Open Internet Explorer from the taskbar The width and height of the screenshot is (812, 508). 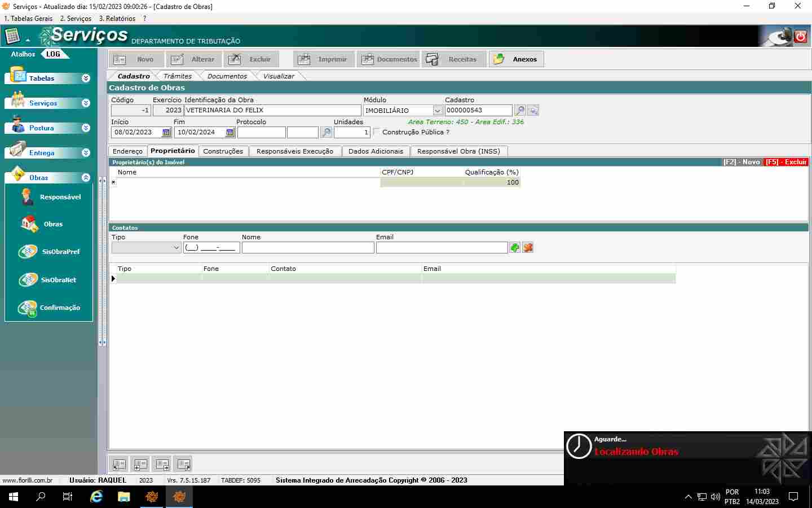pyautogui.click(x=96, y=497)
